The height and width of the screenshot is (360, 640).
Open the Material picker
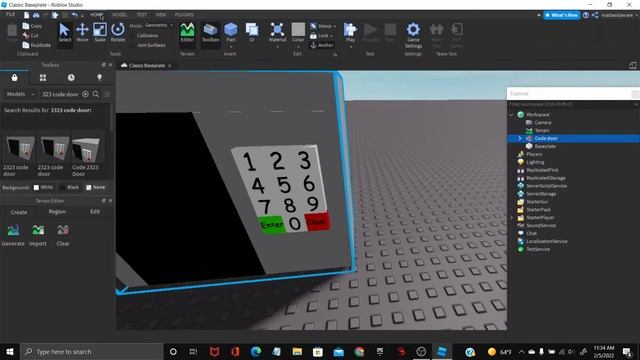coord(277,33)
